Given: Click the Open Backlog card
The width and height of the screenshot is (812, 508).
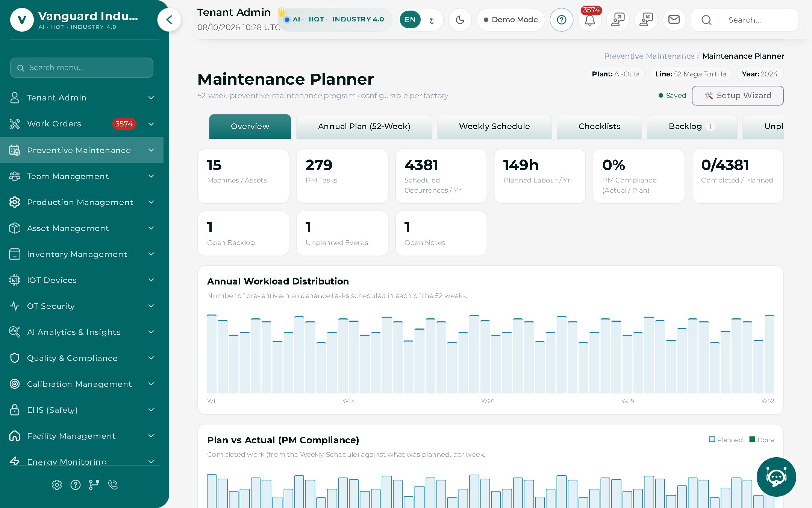Looking at the screenshot, I should tap(243, 233).
